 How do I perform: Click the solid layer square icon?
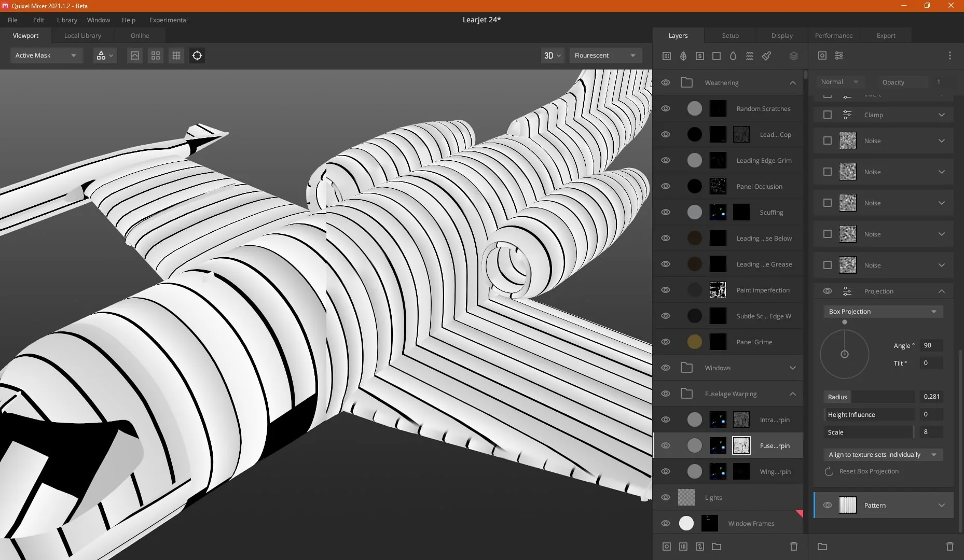tap(717, 56)
